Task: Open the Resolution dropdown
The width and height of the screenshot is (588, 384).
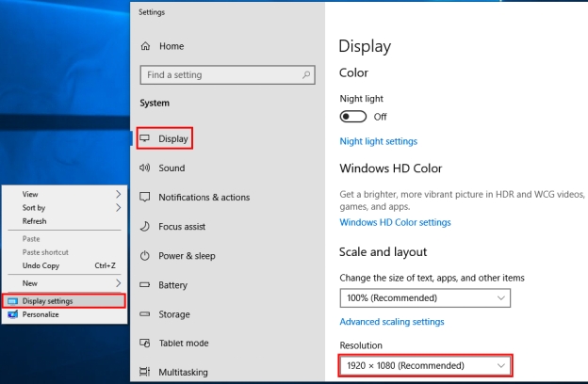Action: click(425, 365)
